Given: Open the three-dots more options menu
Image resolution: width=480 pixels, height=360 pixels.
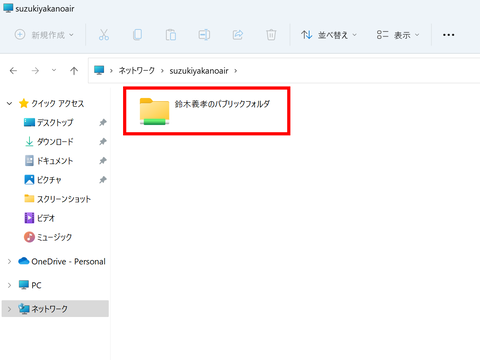Looking at the screenshot, I should pos(448,35).
